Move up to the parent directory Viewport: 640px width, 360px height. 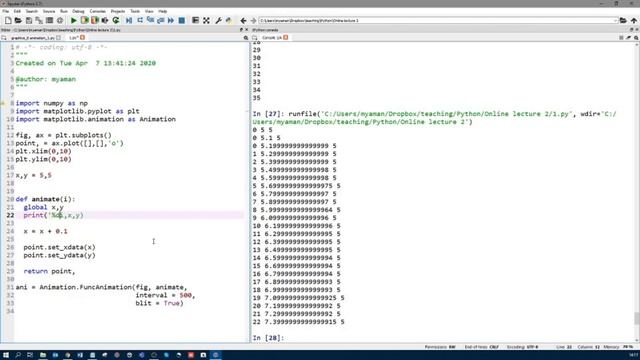[x=634, y=20]
